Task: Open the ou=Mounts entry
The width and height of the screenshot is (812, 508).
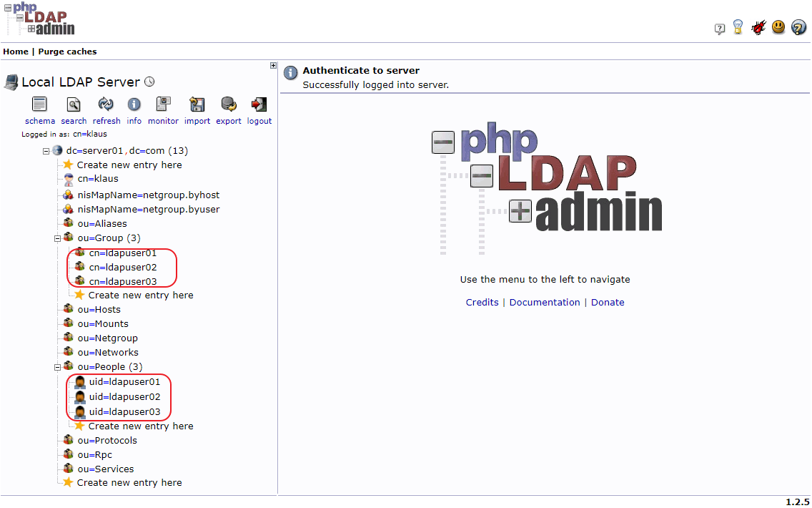Action: point(103,324)
